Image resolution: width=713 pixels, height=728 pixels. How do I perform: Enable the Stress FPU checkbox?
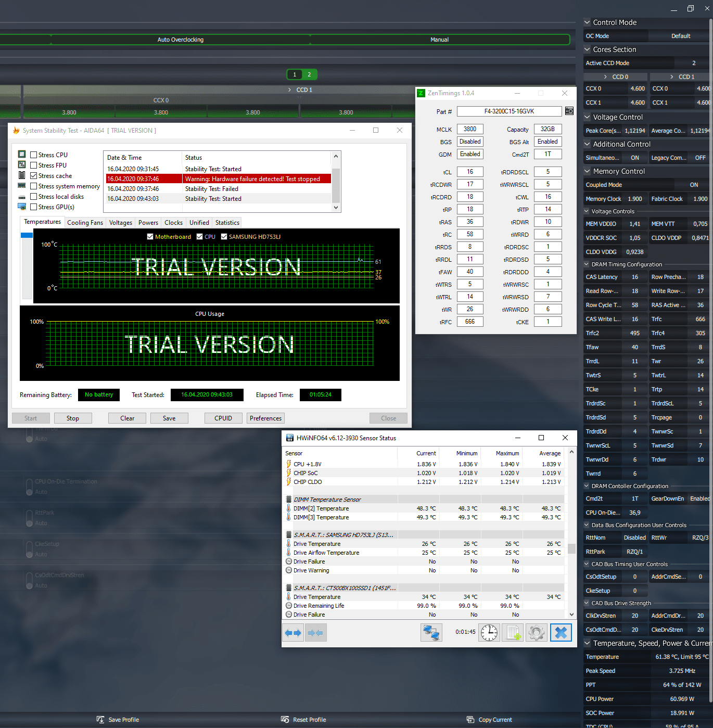click(x=34, y=165)
